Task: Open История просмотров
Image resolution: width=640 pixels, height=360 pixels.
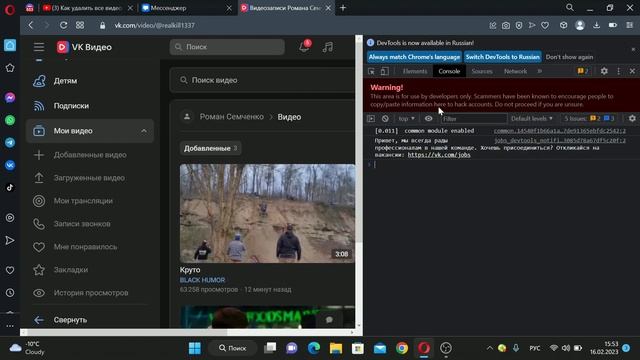Action: [x=91, y=293]
